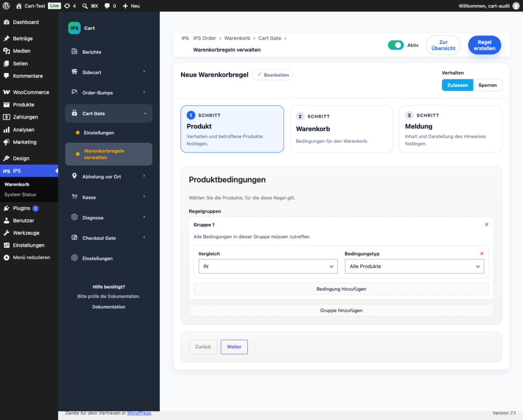The image size is (523, 420).
Task: Click the Weiter button
Action: pyautogui.click(x=234, y=346)
